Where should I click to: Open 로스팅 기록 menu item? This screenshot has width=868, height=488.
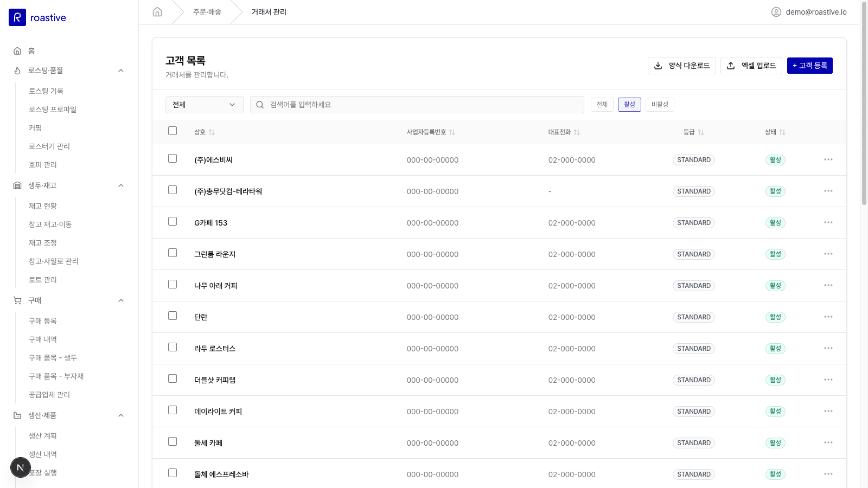(46, 91)
